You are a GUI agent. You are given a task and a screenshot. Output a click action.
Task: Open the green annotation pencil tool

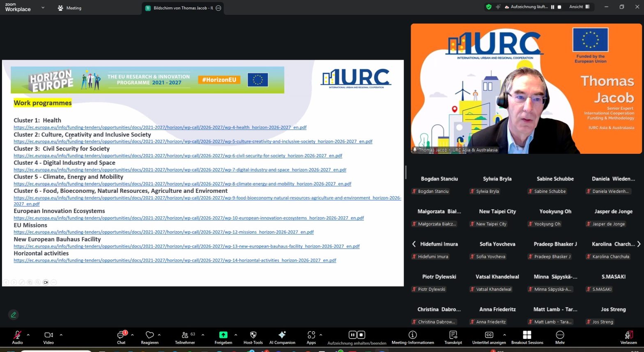tap(14, 315)
